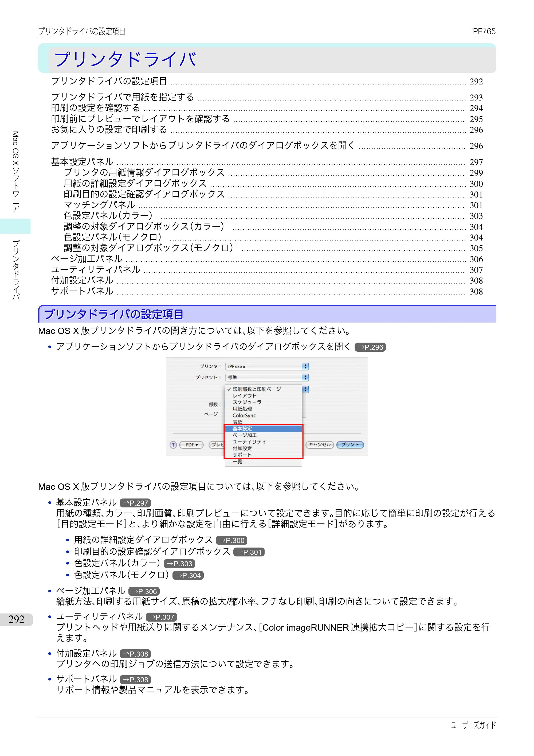Open contents entry アプリケーションソフトから...を開く 296
This screenshot has width=534, height=756.
[267, 146]
